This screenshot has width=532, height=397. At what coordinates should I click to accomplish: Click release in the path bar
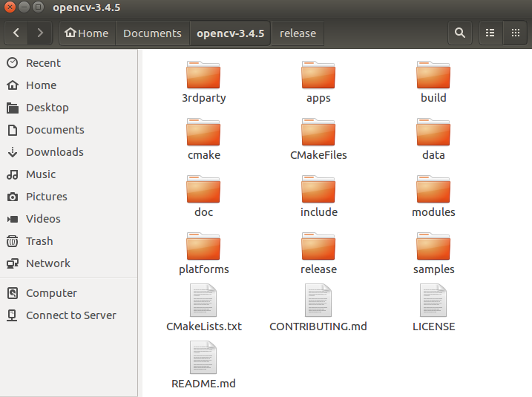pos(298,33)
